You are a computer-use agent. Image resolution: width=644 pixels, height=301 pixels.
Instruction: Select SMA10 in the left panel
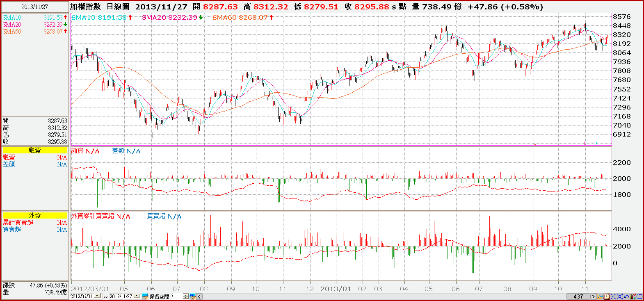35,18
